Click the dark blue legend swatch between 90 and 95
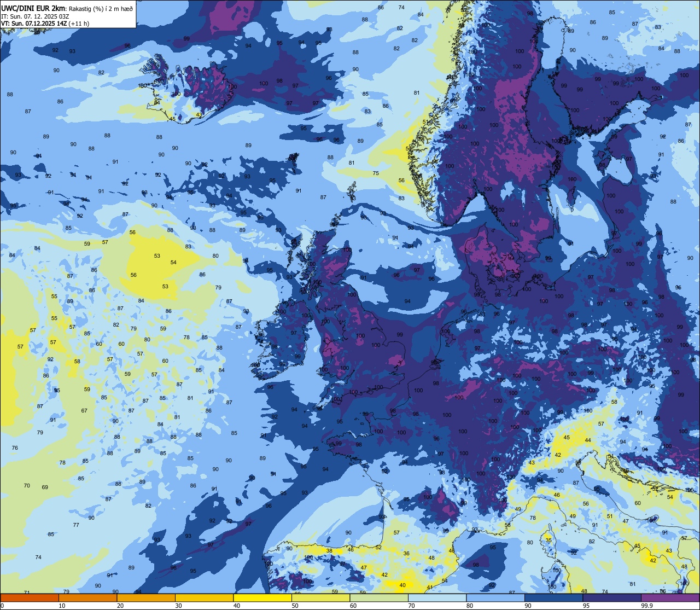The image size is (700, 610). [x=553, y=598]
